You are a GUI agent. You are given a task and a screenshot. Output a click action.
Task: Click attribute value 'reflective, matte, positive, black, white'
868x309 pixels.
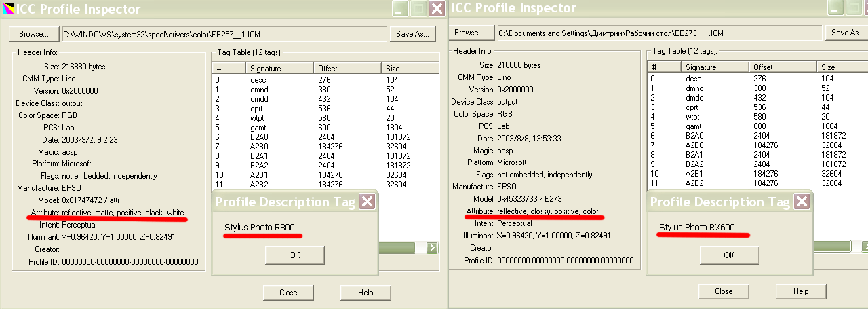(x=123, y=213)
